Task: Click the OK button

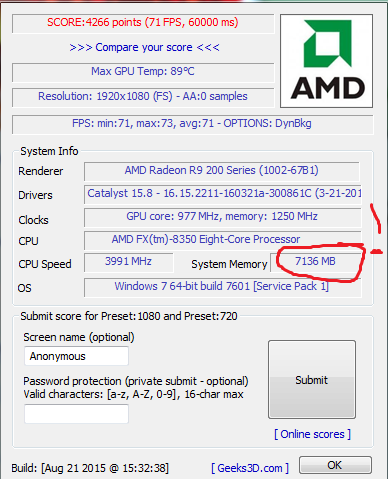Action: pos(335,465)
